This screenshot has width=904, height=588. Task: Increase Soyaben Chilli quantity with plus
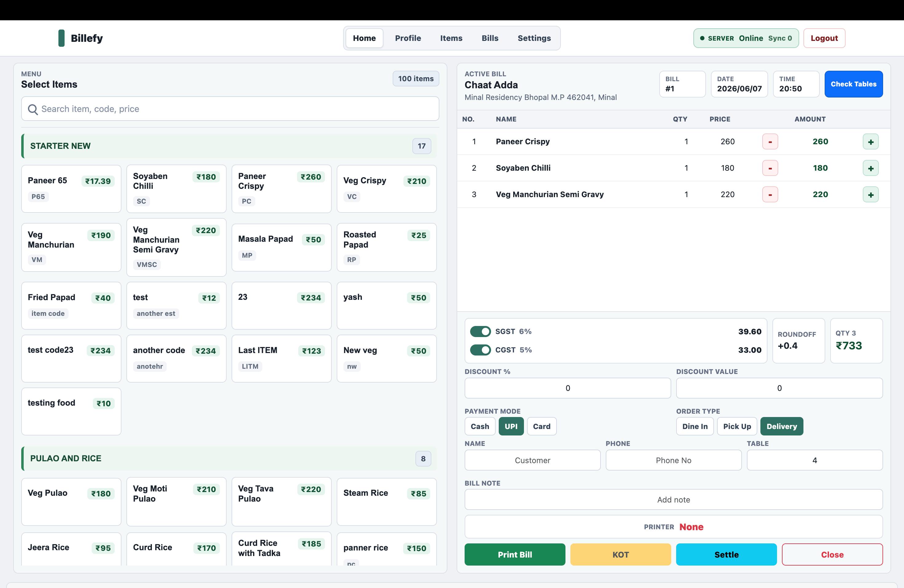870,168
